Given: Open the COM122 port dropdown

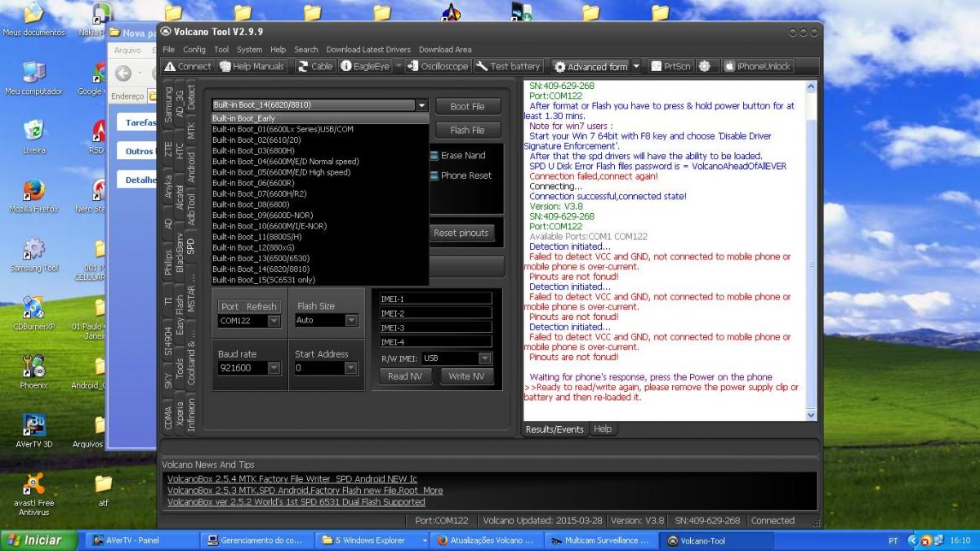Looking at the screenshot, I should (274, 321).
